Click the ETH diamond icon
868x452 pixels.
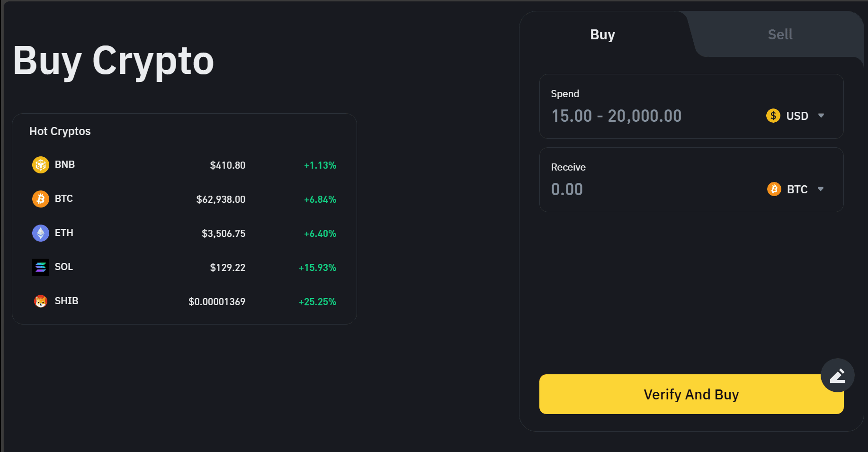pyautogui.click(x=41, y=233)
